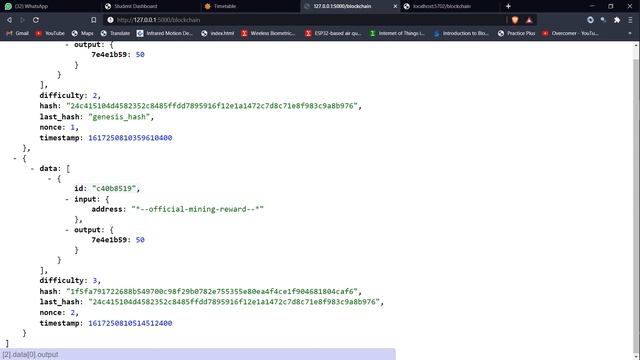This screenshot has width=640, height=360.
Task: Open the ESP32-based air qu... bookmark
Action: [x=333, y=33]
